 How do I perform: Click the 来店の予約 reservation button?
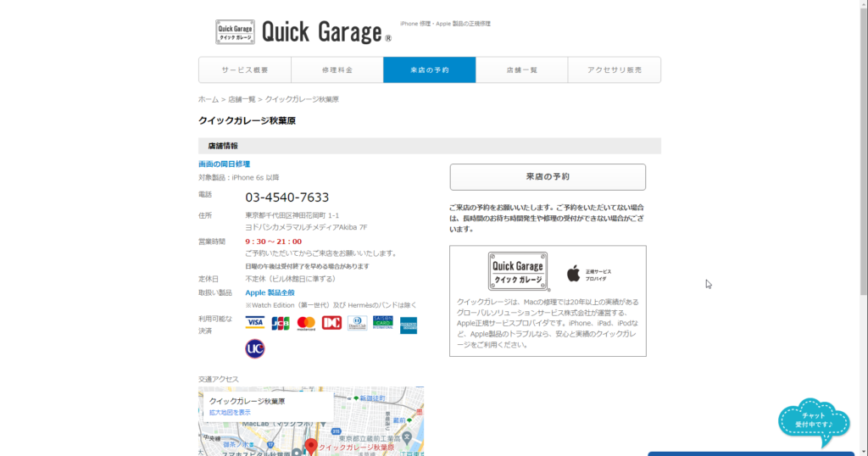(548, 177)
